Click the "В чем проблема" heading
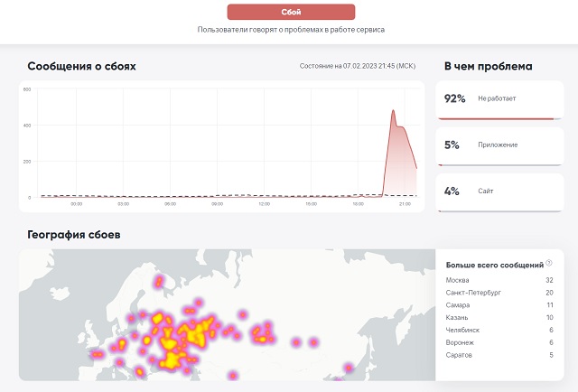The height and width of the screenshot is (392, 578). tap(488, 67)
